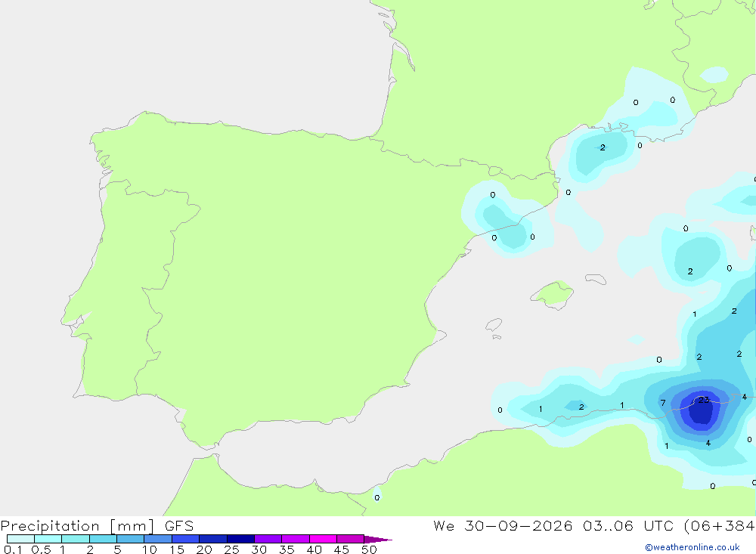Click the 5 mm legend swatch

[x=131, y=539]
